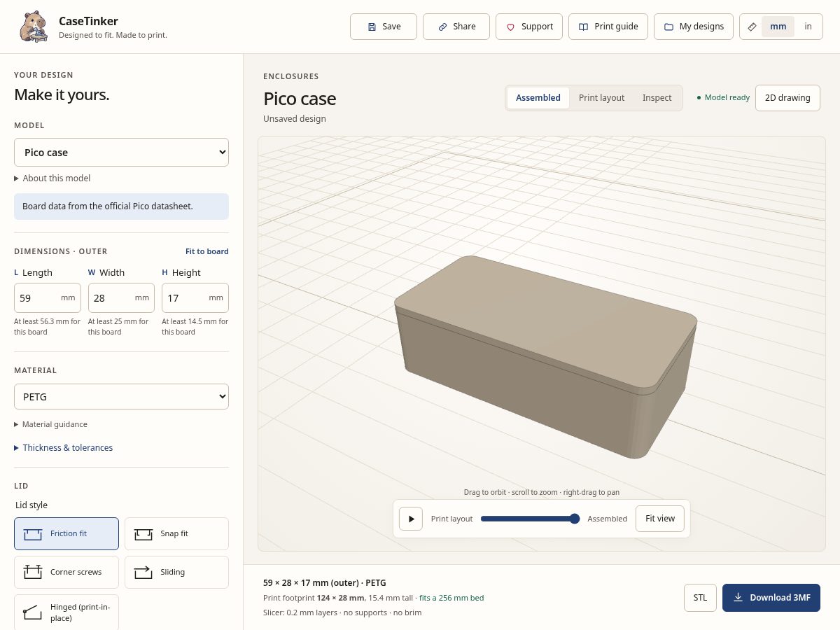840x630 pixels.
Task: Choose the Friction fit lid style
Action: point(66,533)
